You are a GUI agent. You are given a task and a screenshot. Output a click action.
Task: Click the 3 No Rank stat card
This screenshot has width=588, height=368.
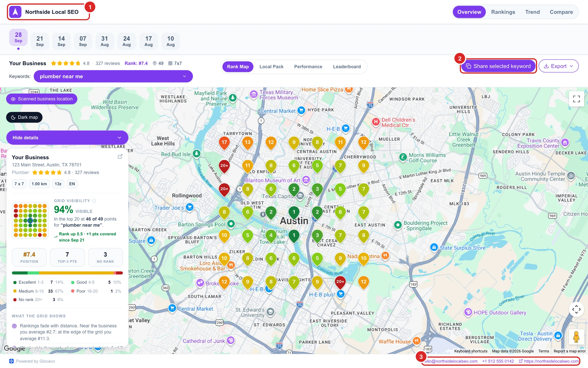105,257
